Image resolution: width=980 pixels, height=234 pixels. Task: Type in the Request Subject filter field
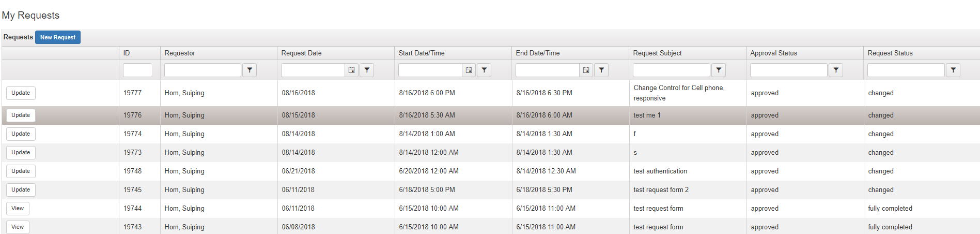tap(671, 70)
